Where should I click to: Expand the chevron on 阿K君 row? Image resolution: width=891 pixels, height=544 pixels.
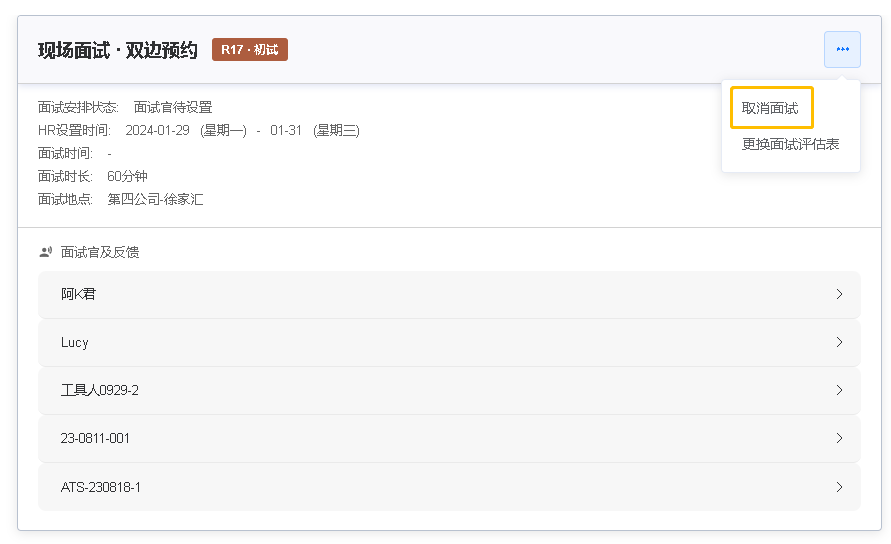[x=839, y=294]
